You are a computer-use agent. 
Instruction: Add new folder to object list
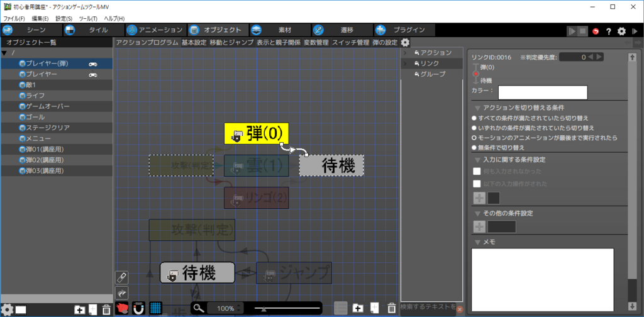click(80, 309)
